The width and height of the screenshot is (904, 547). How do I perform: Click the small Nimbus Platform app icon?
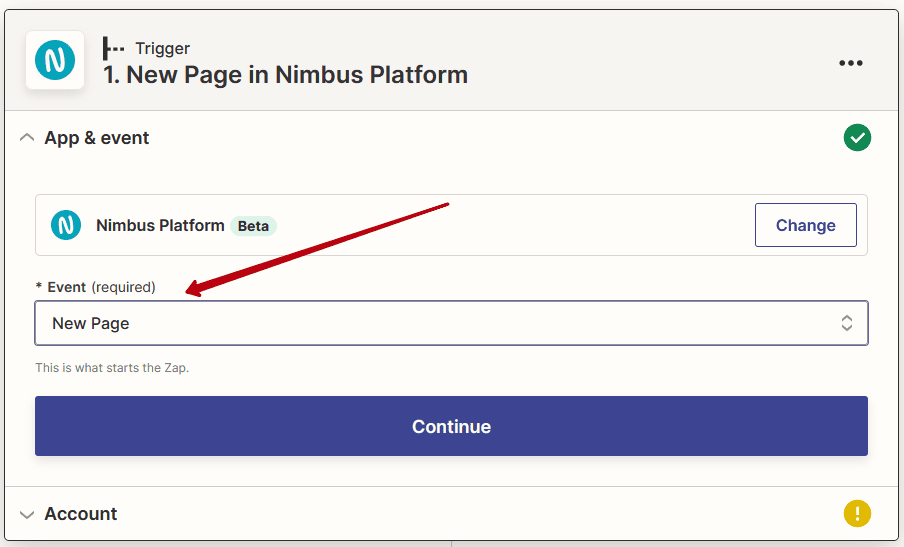coord(66,225)
